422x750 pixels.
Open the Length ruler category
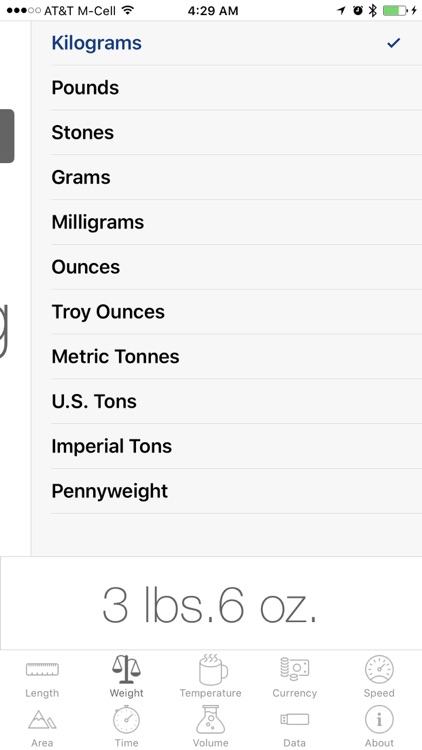(x=42, y=676)
